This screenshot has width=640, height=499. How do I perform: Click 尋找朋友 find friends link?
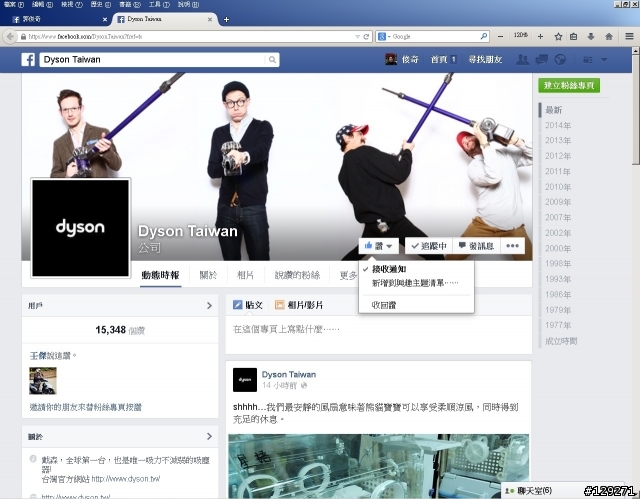click(485, 60)
